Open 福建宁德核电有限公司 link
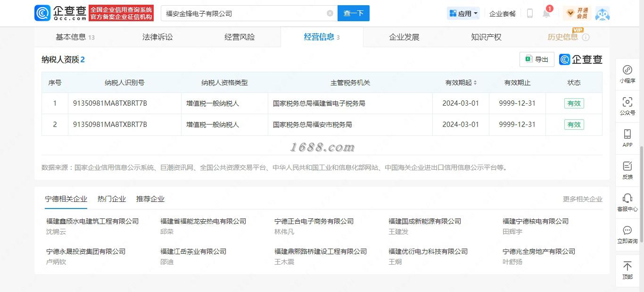Screen dimensions: 644x292 tap(536, 221)
